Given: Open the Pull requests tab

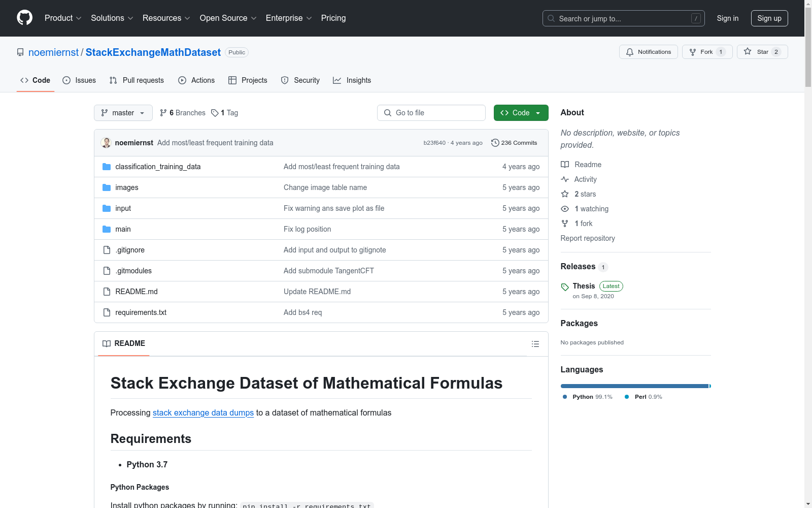Looking at the screenshot, I should (137, 80).
